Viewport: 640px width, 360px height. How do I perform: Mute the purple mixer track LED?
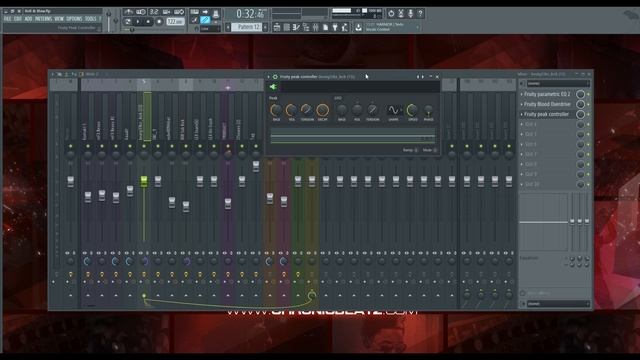[x=228, y=146]
